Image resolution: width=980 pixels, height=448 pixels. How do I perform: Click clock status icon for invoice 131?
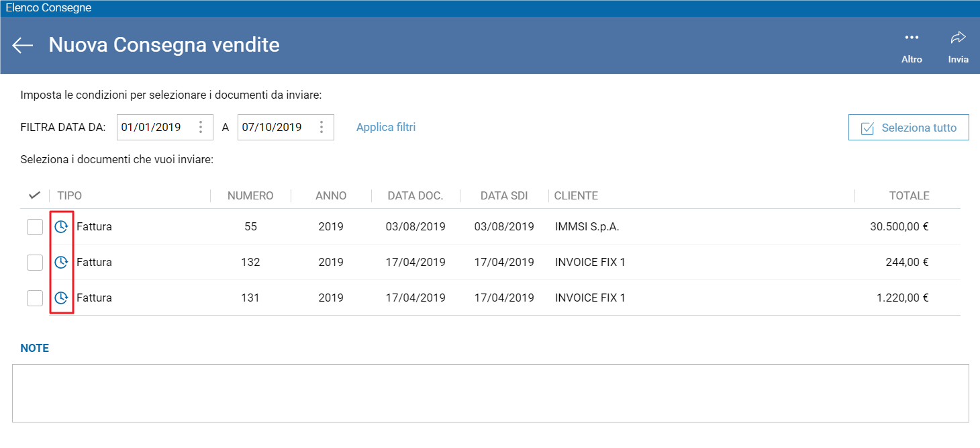click(61, 298)
